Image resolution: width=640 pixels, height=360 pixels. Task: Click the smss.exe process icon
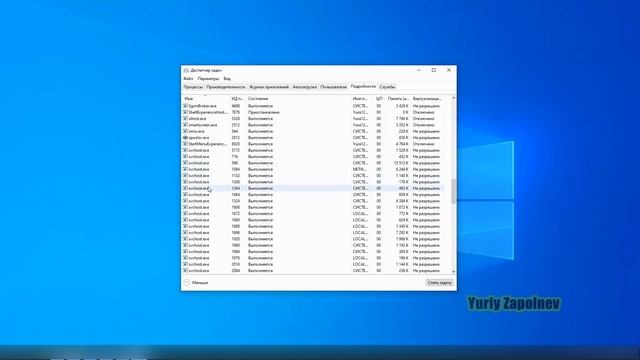point(185,131)
